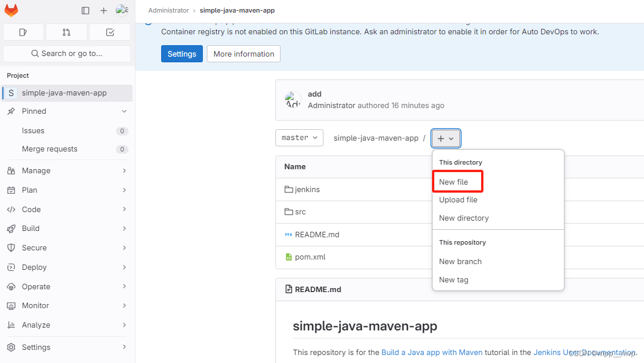Click the markdown icon beside README.md row
The image size is (644, 363).
point(289,234)
